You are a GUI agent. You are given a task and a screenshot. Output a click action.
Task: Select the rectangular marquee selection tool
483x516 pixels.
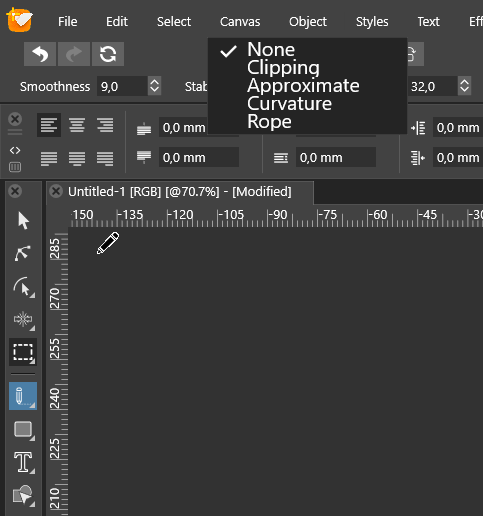pyautogui.click(x=23, y=352)
